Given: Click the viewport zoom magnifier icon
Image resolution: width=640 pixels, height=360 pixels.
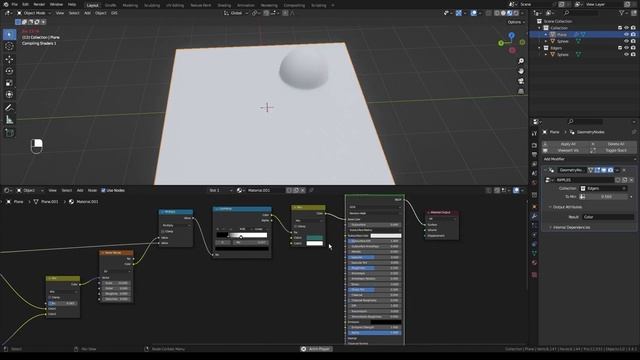Looking at the screenshot, I should coord(521,61).
